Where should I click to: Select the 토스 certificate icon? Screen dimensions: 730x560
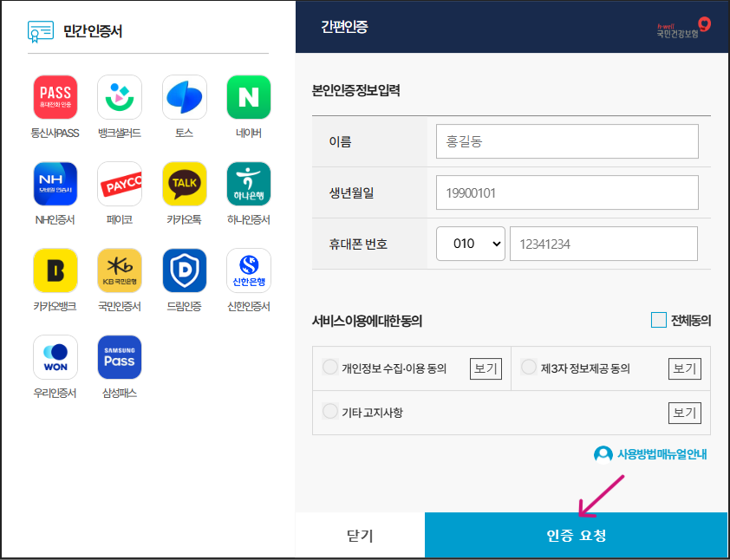pyautogui.click(x=184, y=96)
